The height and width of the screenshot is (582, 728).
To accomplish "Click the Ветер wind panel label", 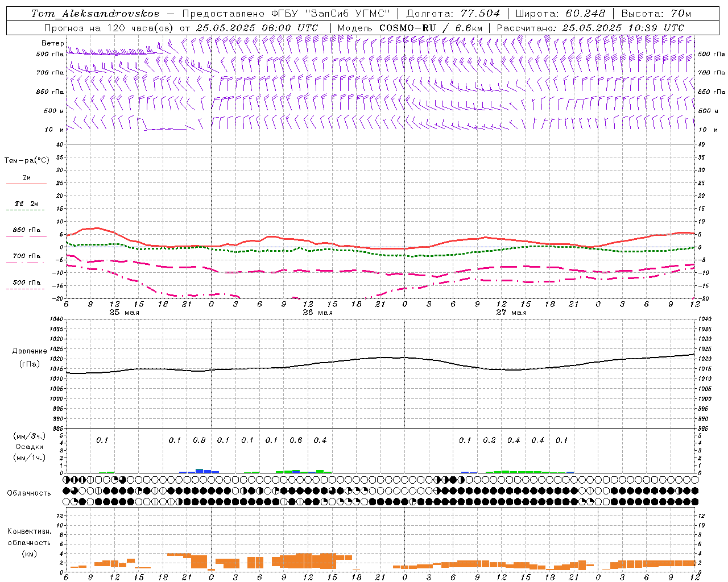I will [x=52, y=43].
